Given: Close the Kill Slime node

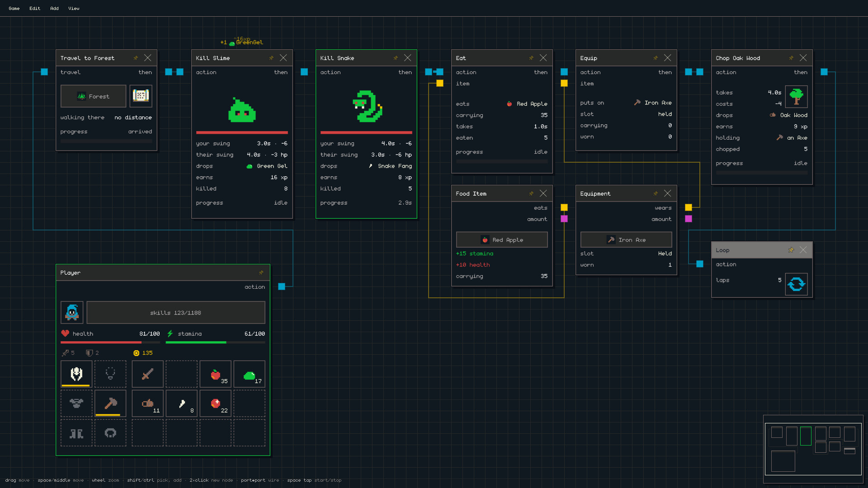Looking at the screenshot, I should 283,58.
